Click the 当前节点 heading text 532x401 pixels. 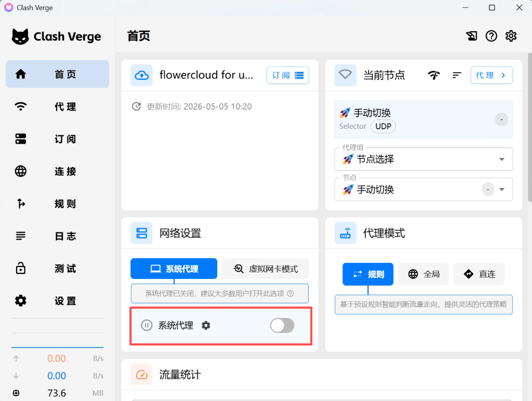click(x=384, y=75)
